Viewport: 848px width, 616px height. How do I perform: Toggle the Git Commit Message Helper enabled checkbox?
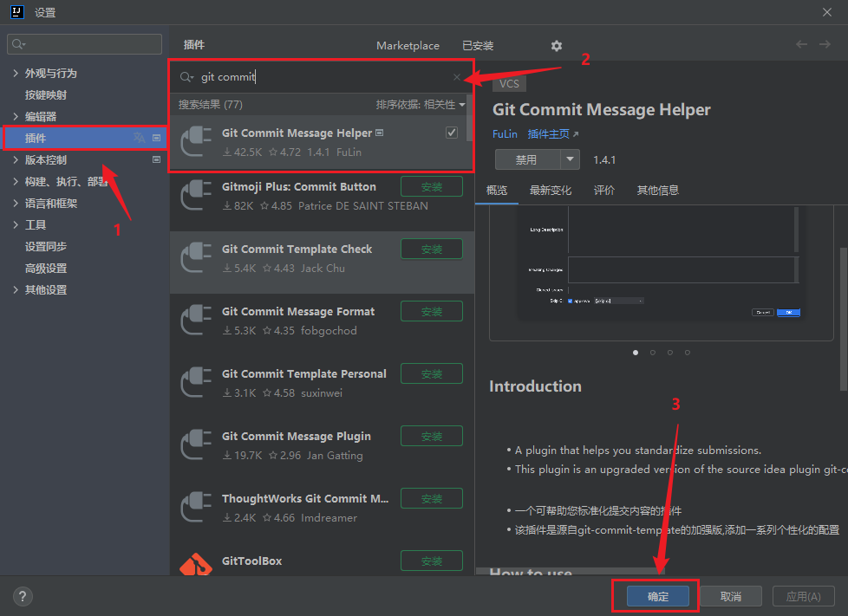coord(452,133)
